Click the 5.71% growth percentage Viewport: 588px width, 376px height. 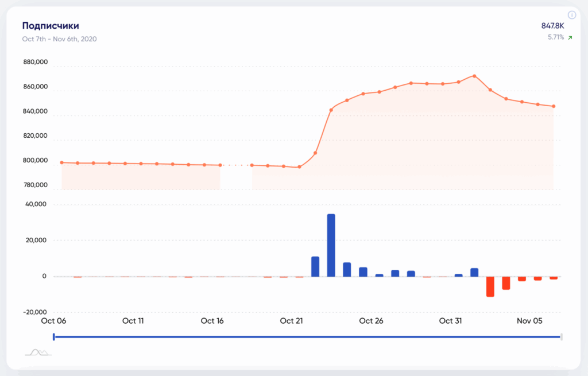coord(556,37)
